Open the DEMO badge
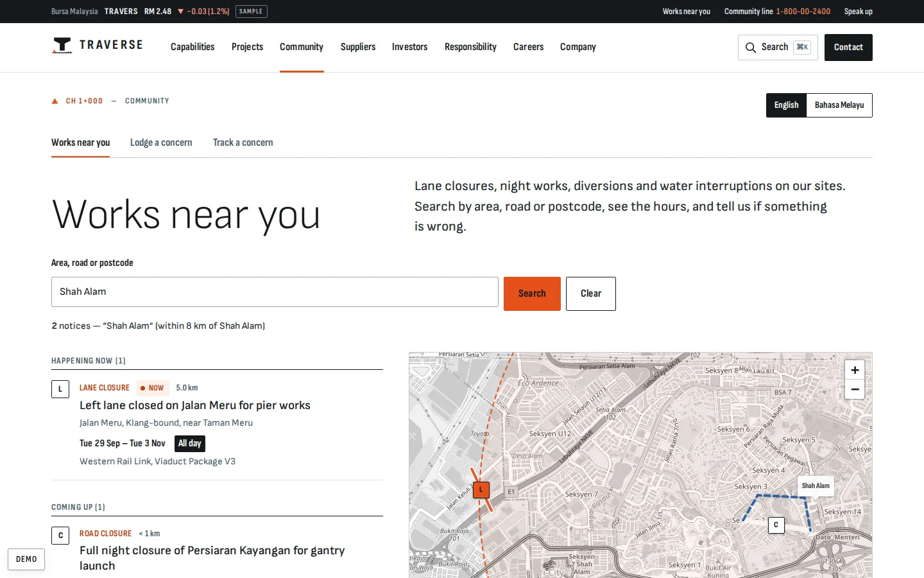The height and width of the screenshot is (578, 924). [26, 559]
